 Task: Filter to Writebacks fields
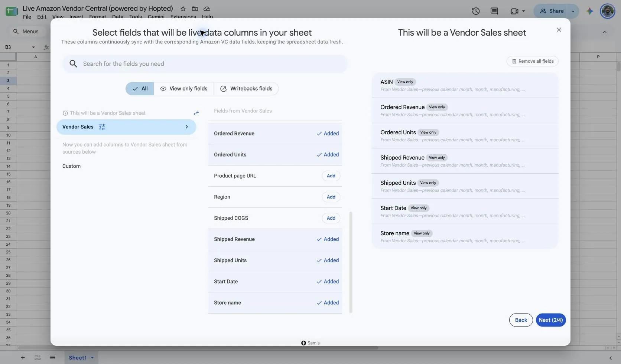[x=246, y=89]
